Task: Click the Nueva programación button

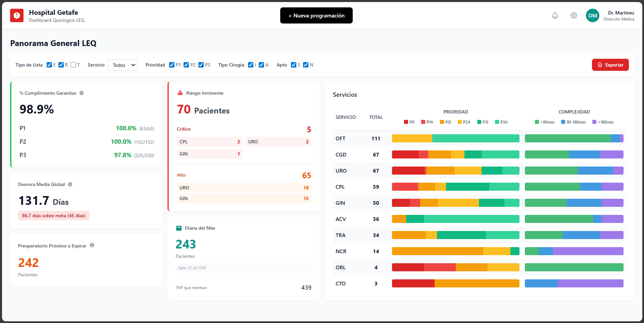Action: [316, 15]
